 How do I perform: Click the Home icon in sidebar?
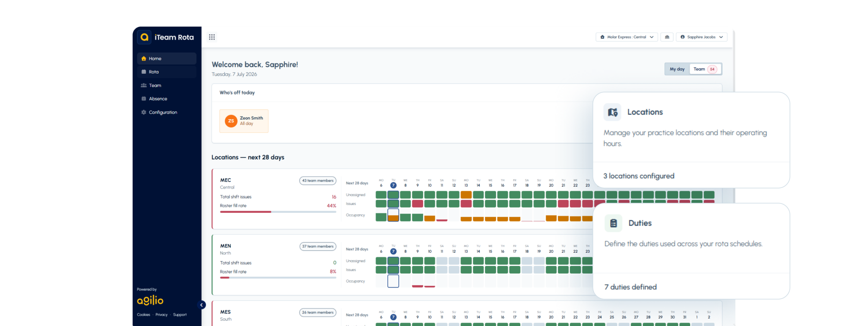click(x=144, y=58)
